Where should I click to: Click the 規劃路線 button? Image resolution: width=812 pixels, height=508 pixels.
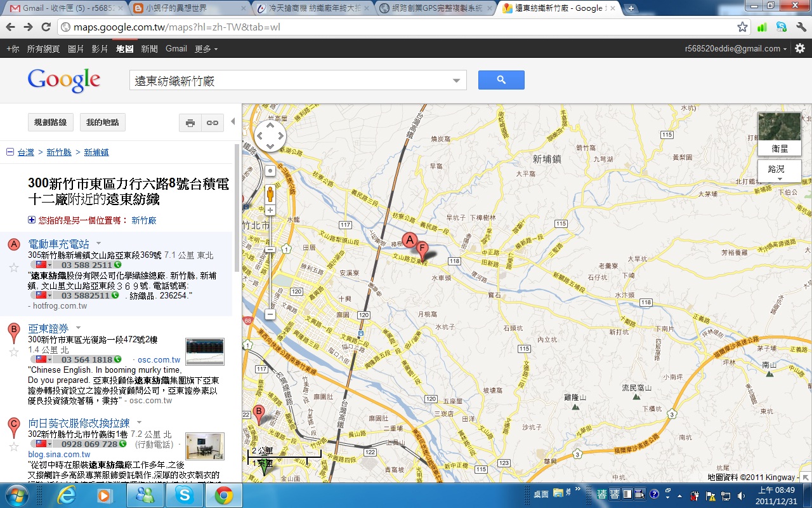pos(50,122)
